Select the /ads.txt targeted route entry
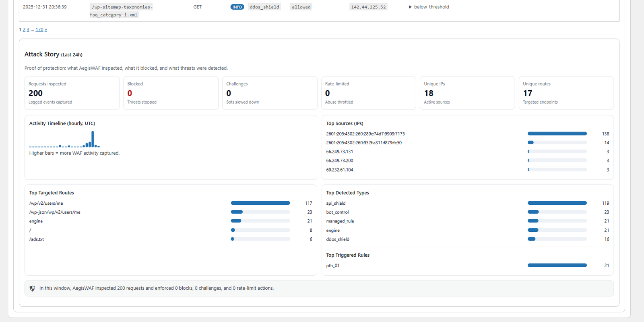This screenshot has width=644, height=322. pos(37,239)
